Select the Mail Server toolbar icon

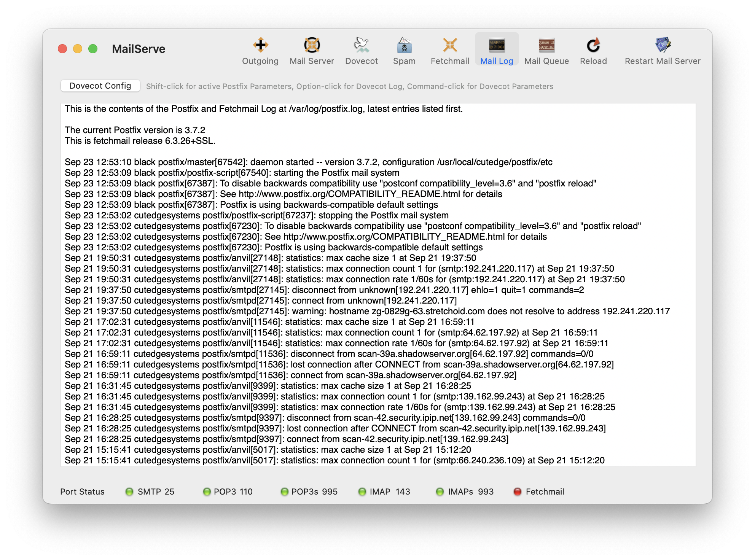click(x=312, y=46)
